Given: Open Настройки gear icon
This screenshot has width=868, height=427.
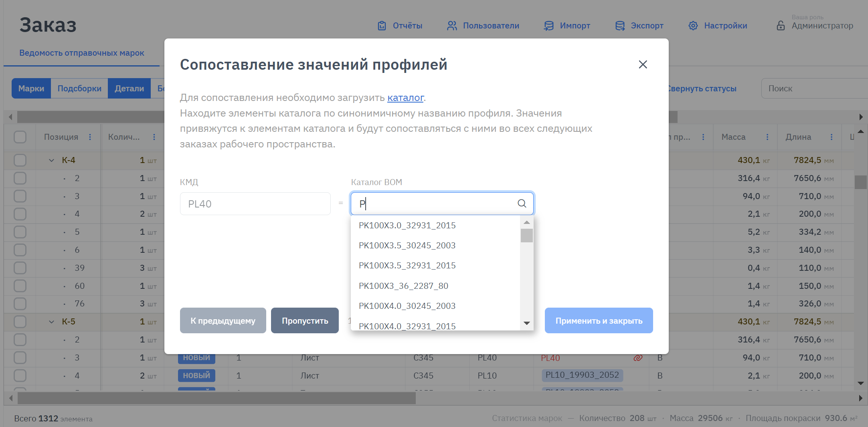Looking at the screenshot, I should pos(693,26).
